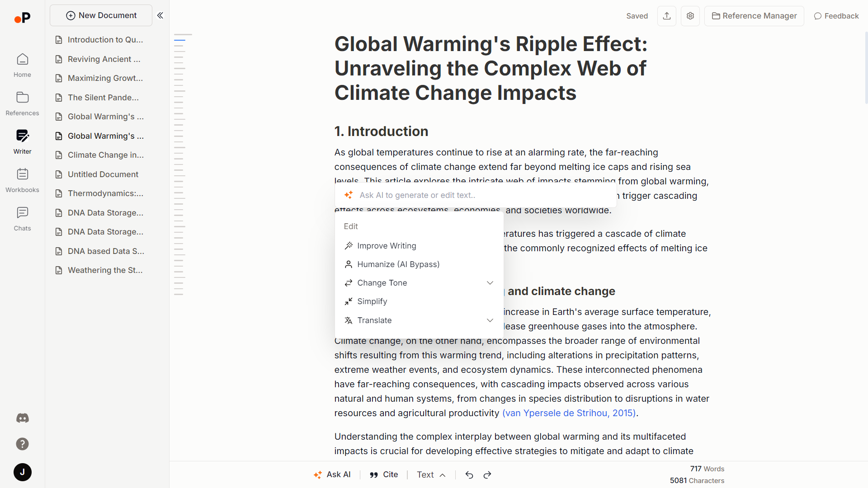Screen dimensions: 868x488
Task: Select Simplify from the edit menu
Action: coord(372,301)
